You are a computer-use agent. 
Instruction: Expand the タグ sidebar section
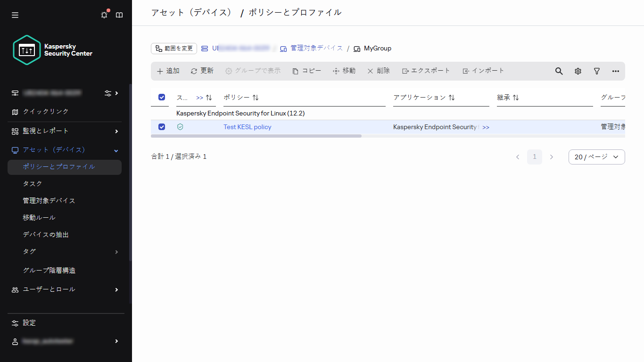click(x=29, y=251)
